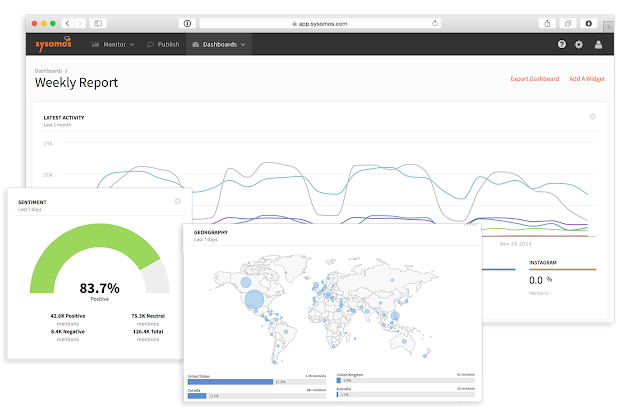640x407 pixels.
Task: Select the Instagram 0.0% mentions card
Action: pos(562,278)
